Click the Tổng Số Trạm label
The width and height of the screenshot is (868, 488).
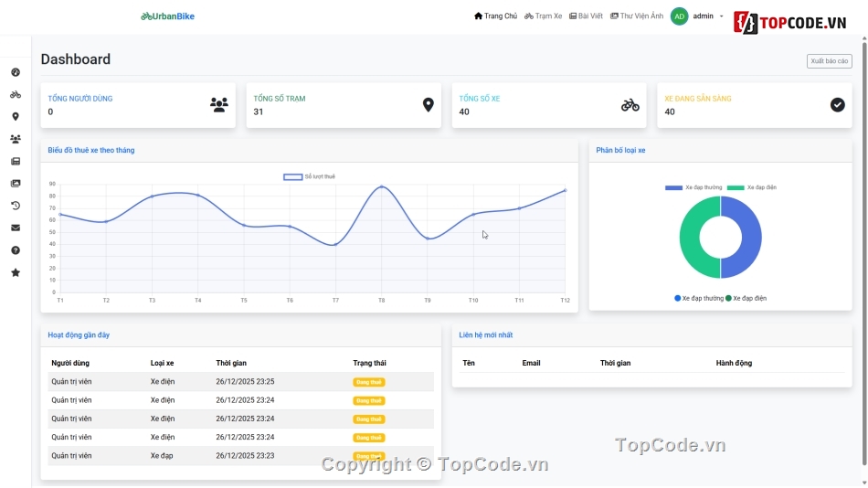pyautogui.click(x=280, y=99)
